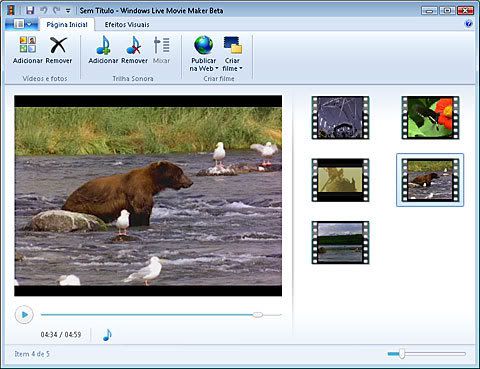The width and height of the screenshot is (480, 369).
Task: Minimize the Movie Maker window
Action: [x=429, y=11]
